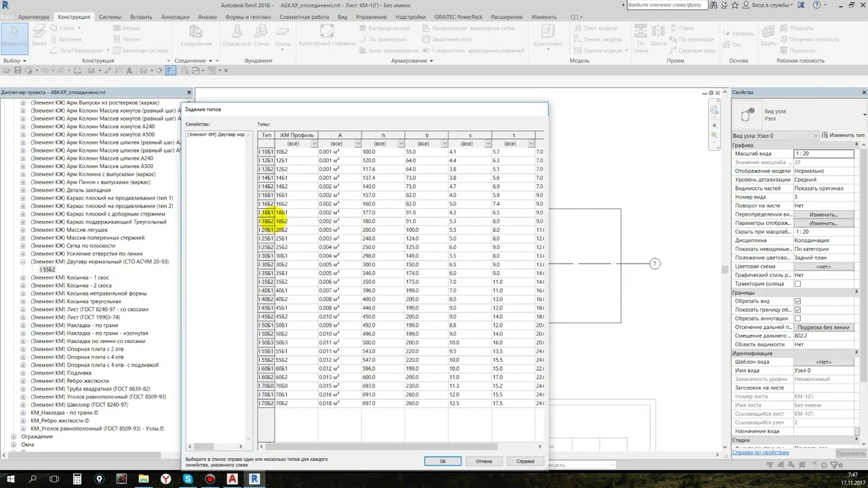Open the Вид узла: Узел 0 dropdown

[775, 136]
